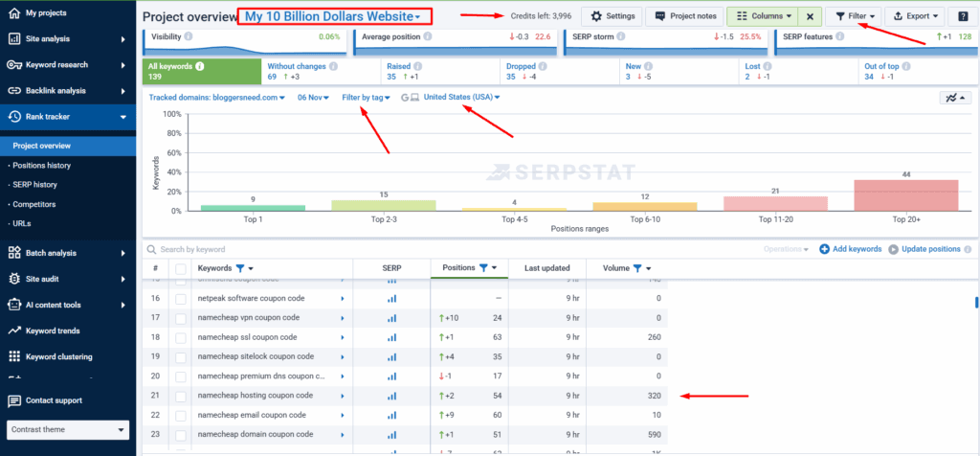
Task: Click the Keyword research key icon
Action: tap(14, 65)
